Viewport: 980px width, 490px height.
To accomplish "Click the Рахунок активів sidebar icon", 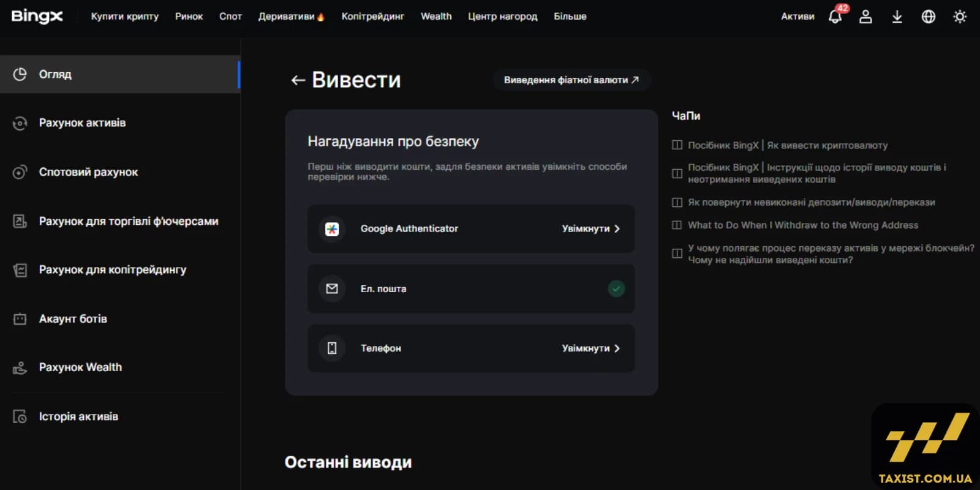I will coord(20,123).
